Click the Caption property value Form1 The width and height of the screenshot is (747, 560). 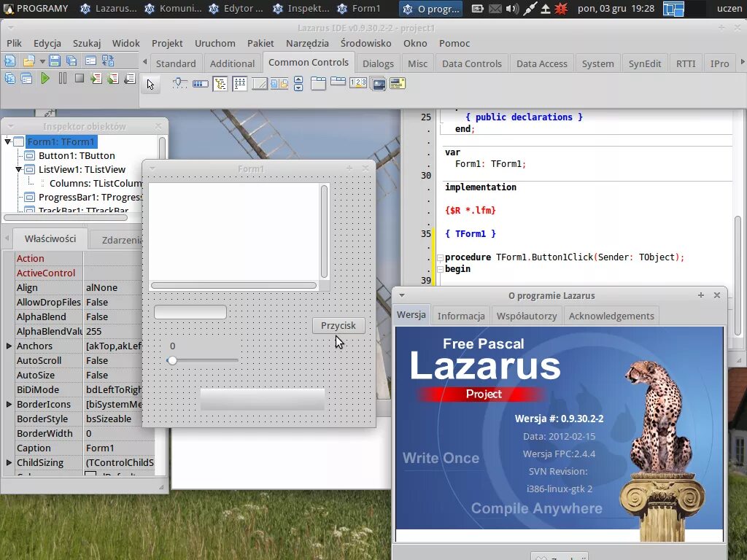pos(119,448)
